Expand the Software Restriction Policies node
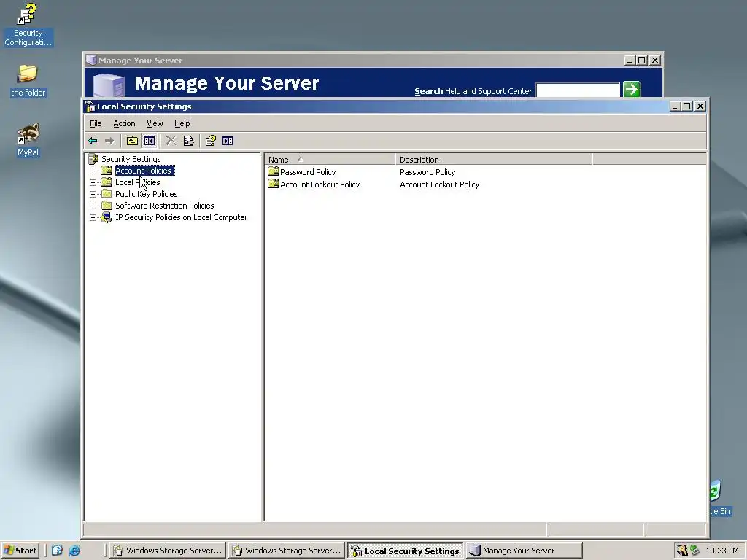The height and width of the screenshot is (560, 747). [x=93, y=206]
